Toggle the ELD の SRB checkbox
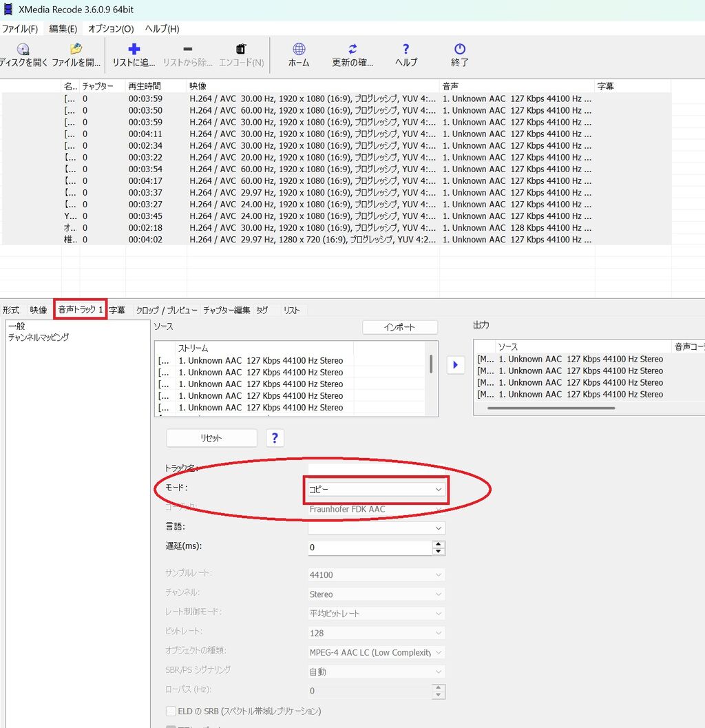This screenshot has width=705, height=728. point(171,711)
